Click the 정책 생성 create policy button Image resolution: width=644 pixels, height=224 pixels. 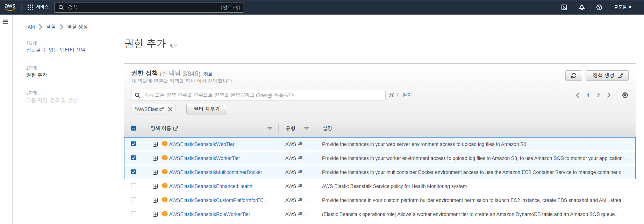pos(607,76)
